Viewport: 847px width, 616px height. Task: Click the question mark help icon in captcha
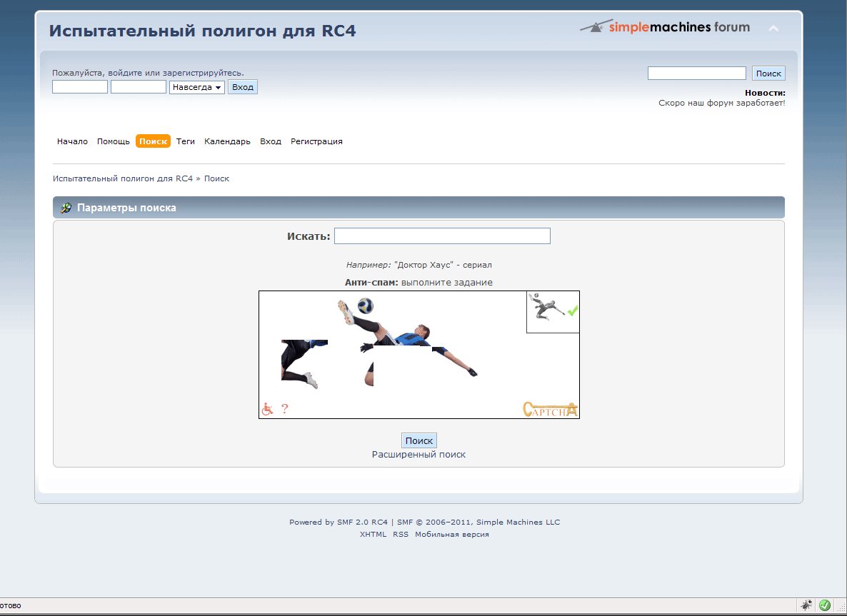point(285,409)
